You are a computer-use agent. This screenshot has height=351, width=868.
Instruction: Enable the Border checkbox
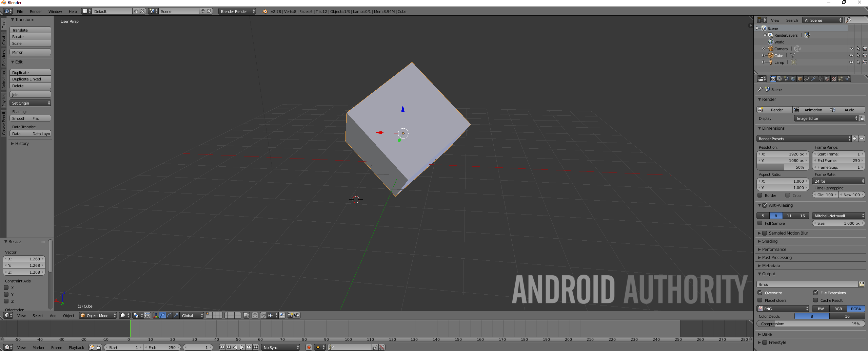760,195
